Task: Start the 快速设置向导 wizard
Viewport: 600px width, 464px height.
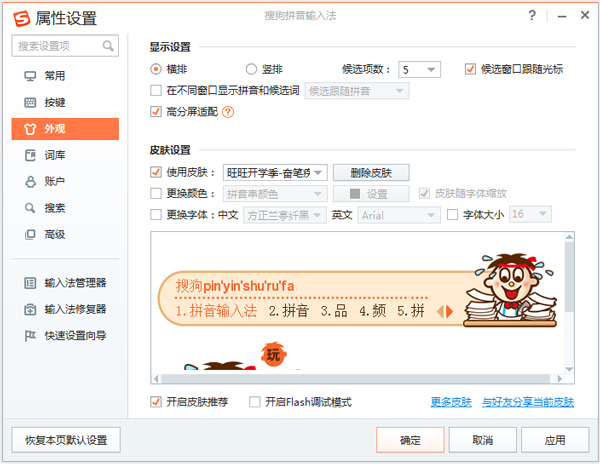Action: (65, 336)
